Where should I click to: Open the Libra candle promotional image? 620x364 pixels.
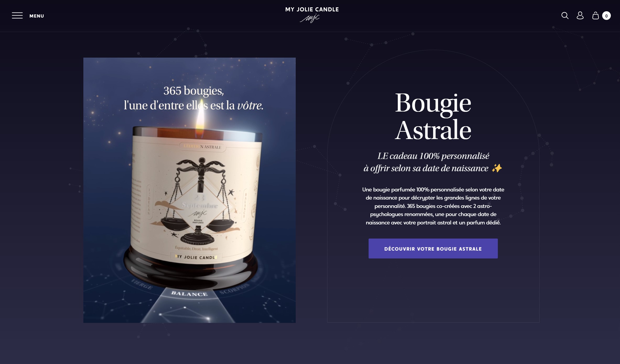point(190,190)
